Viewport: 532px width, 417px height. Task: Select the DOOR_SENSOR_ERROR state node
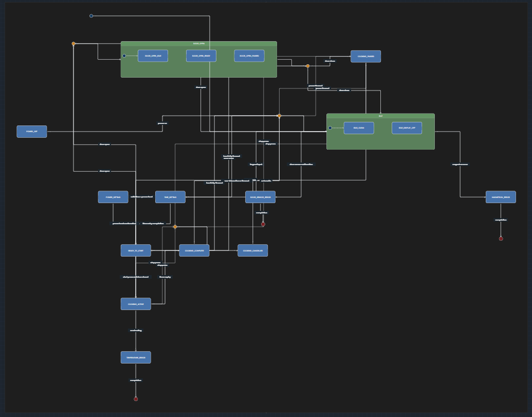(260, 197)
